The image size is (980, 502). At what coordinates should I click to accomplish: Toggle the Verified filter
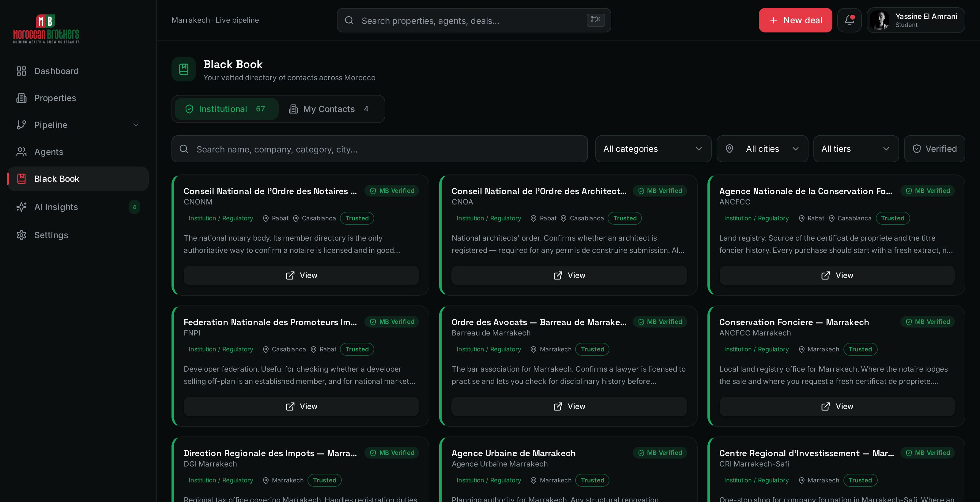(934, 149)
